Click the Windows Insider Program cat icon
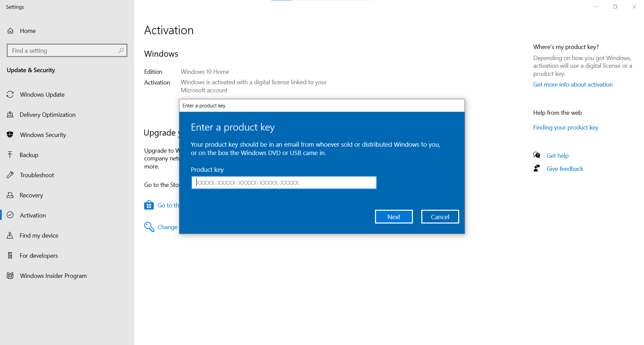This screenshot has width=644, height=345. click(x=10, y=276)
